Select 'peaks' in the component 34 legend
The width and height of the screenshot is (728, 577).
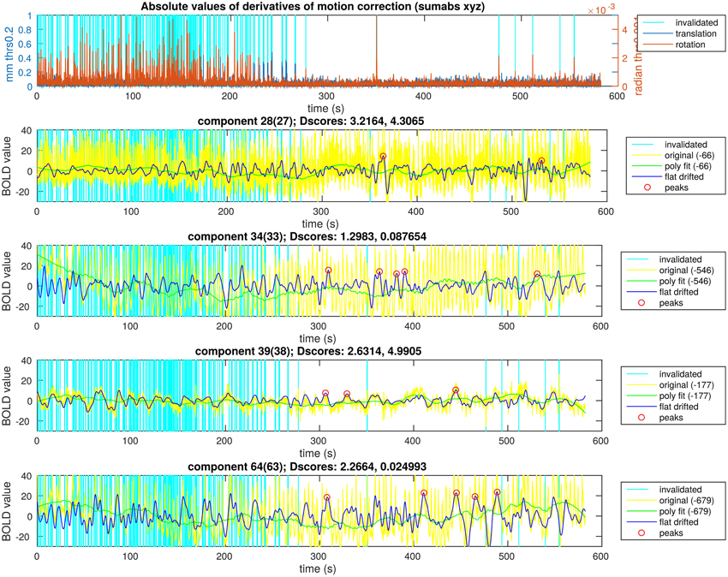(x=671, y=303)
